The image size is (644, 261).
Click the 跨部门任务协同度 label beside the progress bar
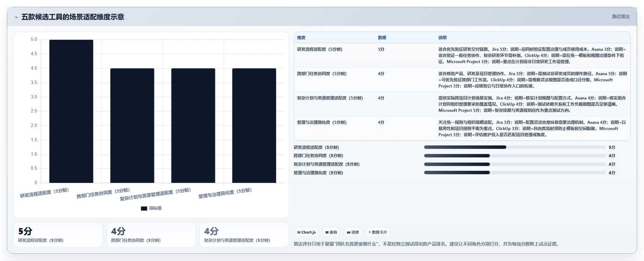coord(318,156)
